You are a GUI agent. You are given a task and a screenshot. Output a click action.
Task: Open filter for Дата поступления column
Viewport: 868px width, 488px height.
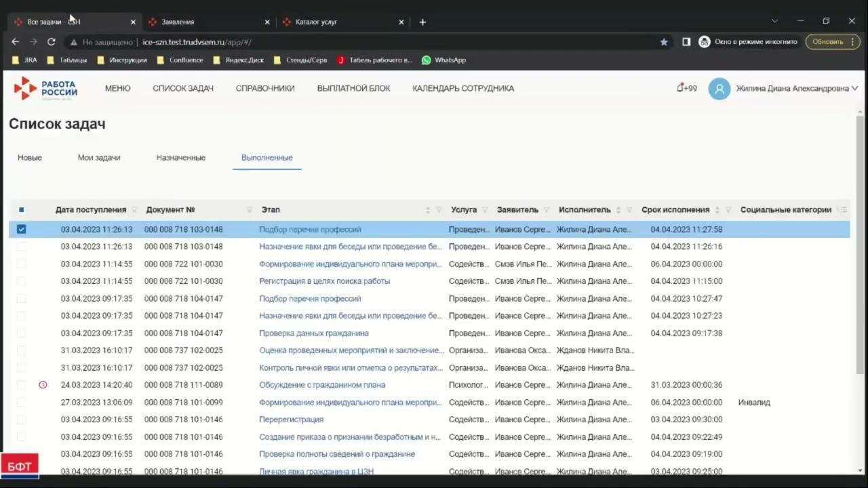[134, 210]
